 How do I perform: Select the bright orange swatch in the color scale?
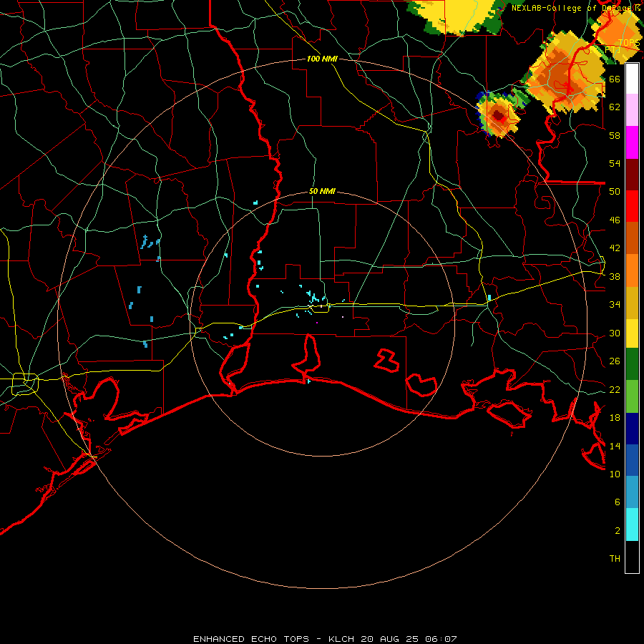[x=632, y=270]
